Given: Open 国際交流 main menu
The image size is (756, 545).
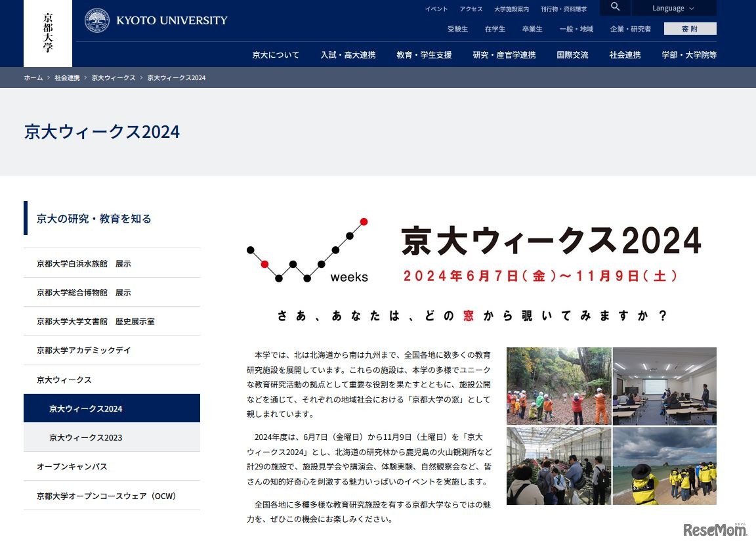Looking at the screenshot, I should click(572, 55).
